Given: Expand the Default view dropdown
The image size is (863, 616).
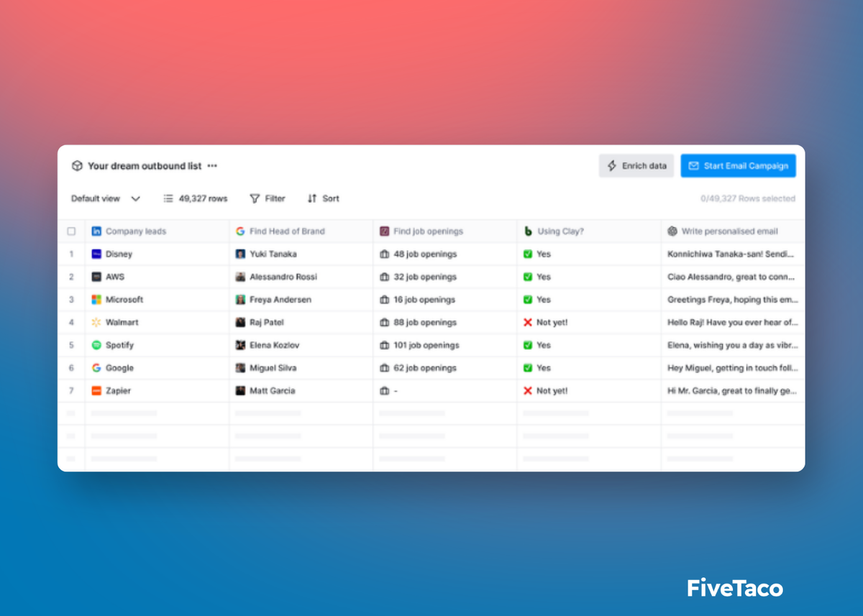Looking at the screenshot, I should (106, 198).
